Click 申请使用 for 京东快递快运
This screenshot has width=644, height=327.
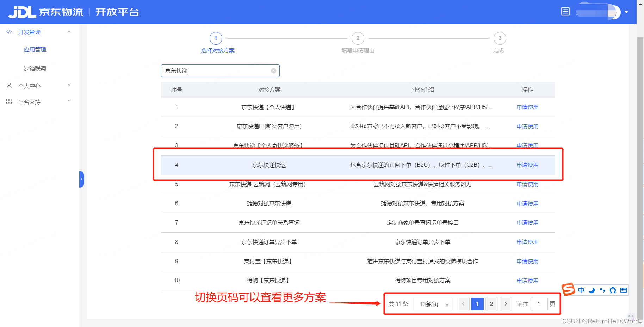coord(527,165)
